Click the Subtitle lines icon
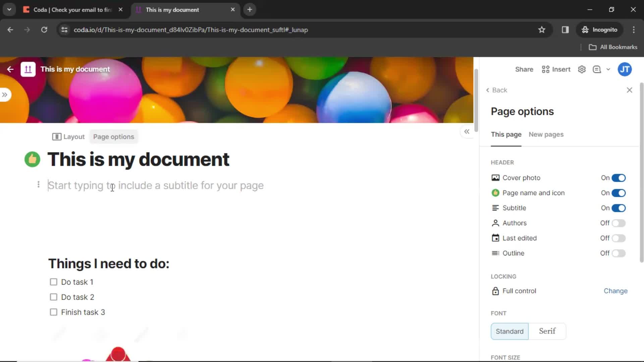This screenshot has height=362, width=644. [x=495, y=208]
